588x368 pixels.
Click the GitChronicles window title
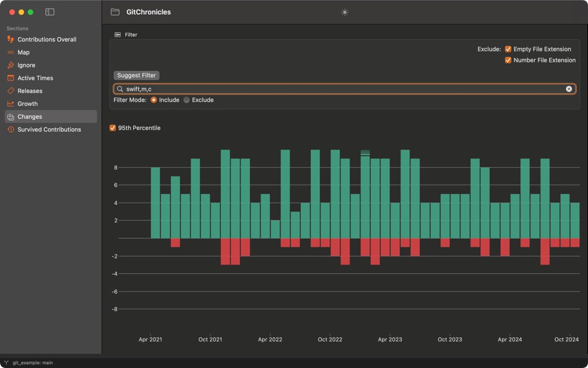point(149,12)
